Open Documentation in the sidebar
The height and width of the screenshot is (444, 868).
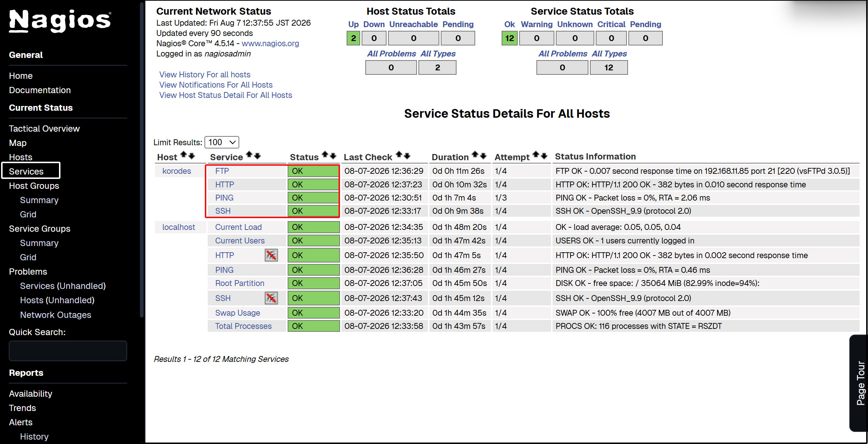[40, 90]
